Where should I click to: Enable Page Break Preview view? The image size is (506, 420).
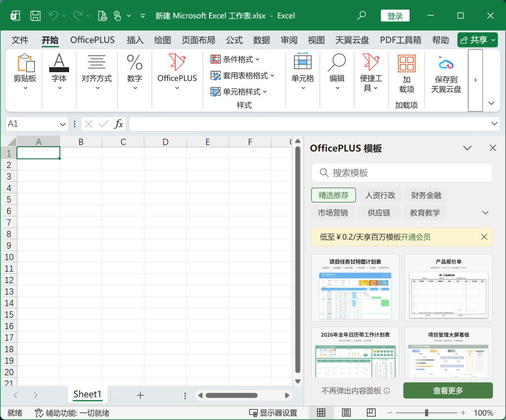[370, 413]
